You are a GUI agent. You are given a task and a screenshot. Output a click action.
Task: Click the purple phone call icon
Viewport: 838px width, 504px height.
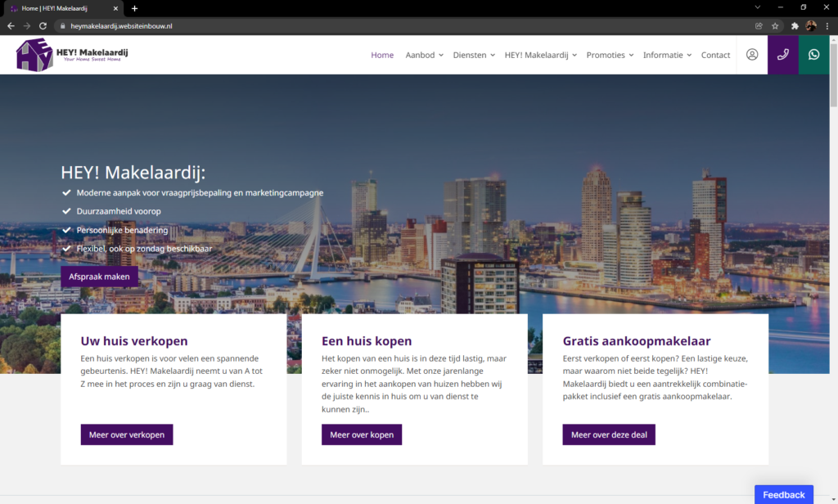pyautogui.click(x=782, y=55)
